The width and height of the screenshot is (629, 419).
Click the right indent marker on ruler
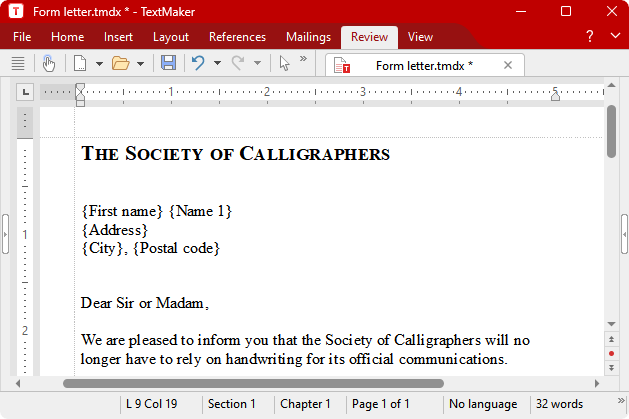tap(555, 95)
